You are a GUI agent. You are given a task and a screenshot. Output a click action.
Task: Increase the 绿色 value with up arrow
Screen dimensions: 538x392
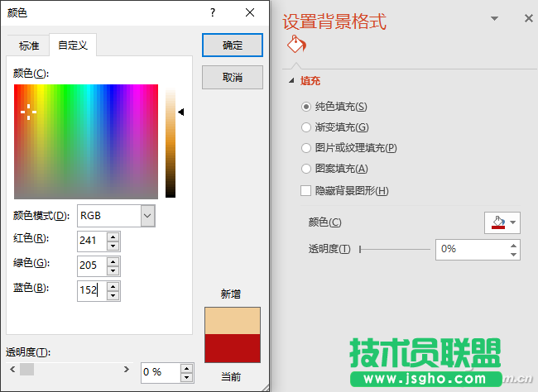[113, 261]
